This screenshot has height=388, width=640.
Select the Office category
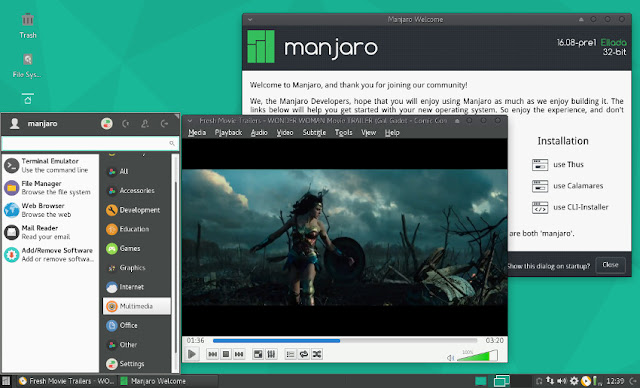(136, 325)
